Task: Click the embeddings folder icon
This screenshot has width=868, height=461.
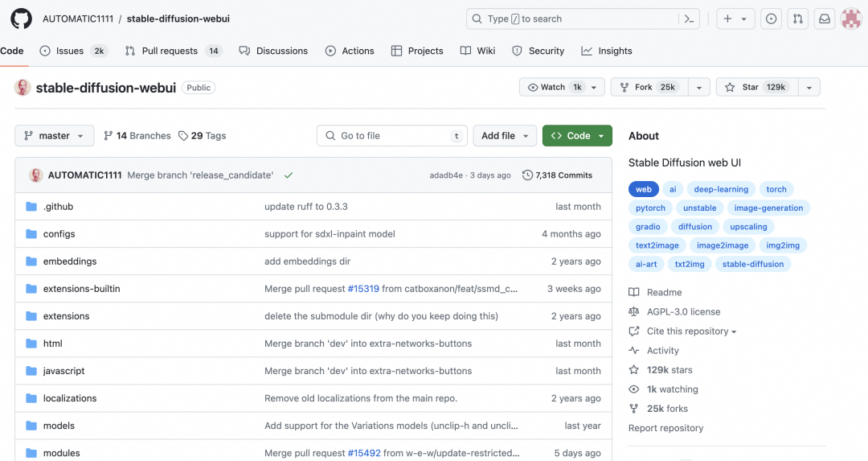Action: 31,261
